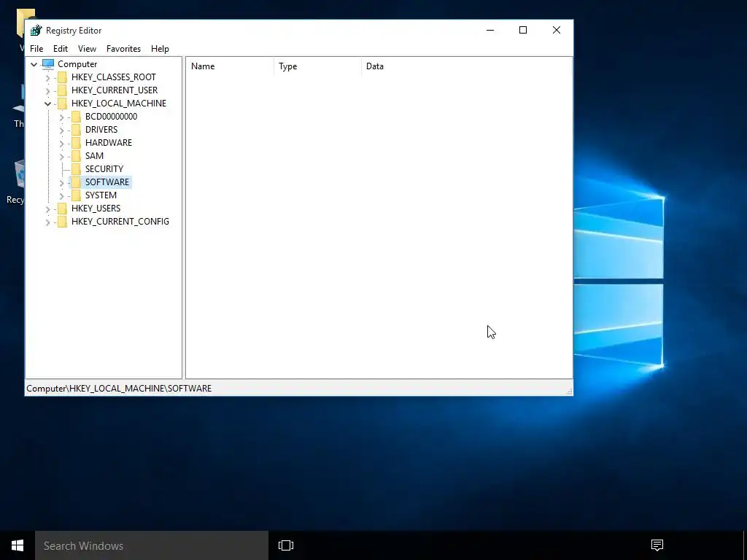Select the BCD00000000 key label
Image resolution: width=747 pixels, height=560 pixels.
click(x=111, y=116)
